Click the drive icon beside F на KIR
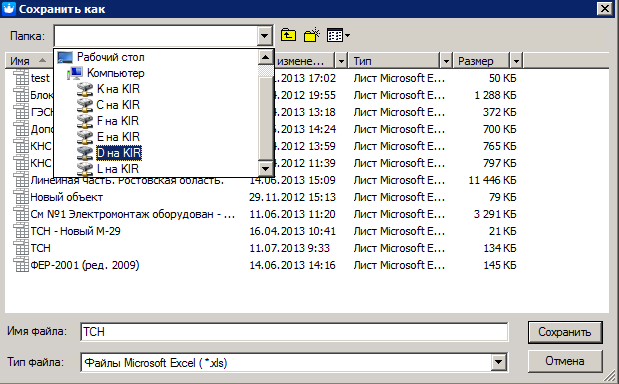The image size is (619, 384). 84,121
